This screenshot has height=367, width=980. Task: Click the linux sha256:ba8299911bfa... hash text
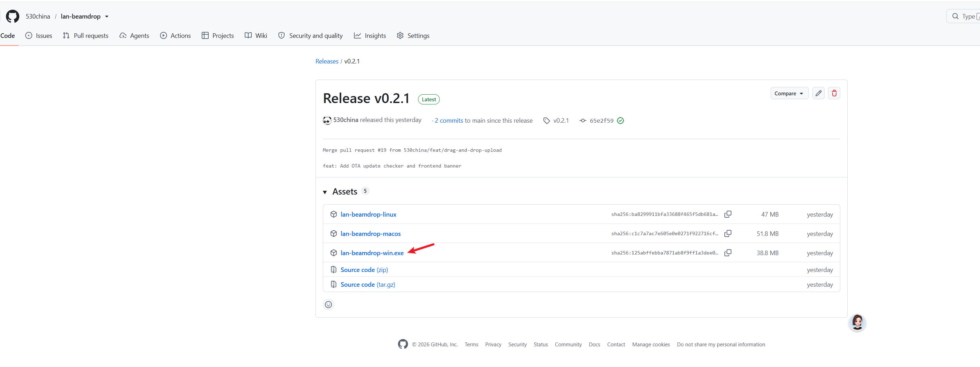(x=665, y=215)
